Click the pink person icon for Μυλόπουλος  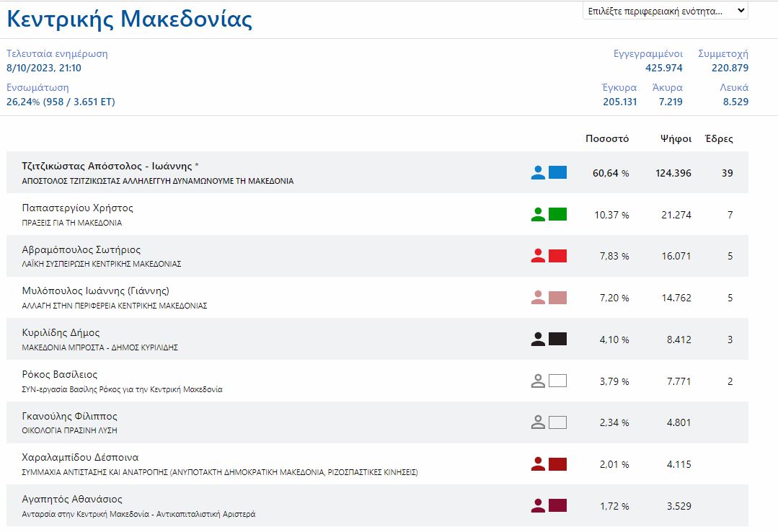pos(538,297)
